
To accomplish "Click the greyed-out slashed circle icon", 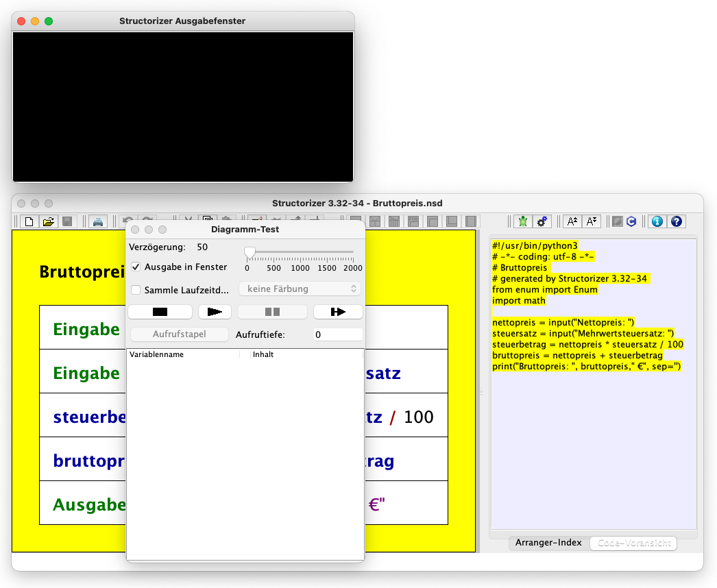I will pos(618,222).
